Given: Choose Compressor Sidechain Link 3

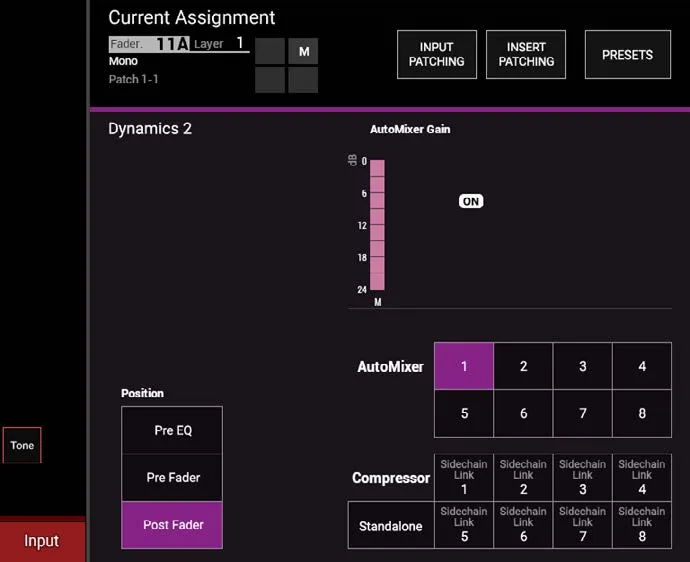Looking at the screenshot, I should pos(582,477).
